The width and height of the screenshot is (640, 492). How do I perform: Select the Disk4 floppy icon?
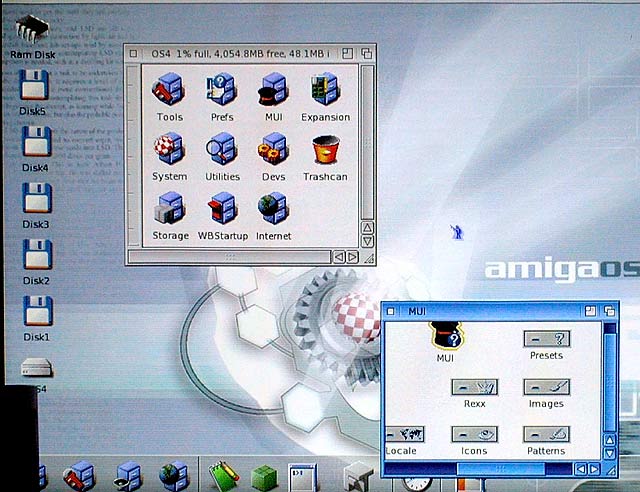pos(37,141)
